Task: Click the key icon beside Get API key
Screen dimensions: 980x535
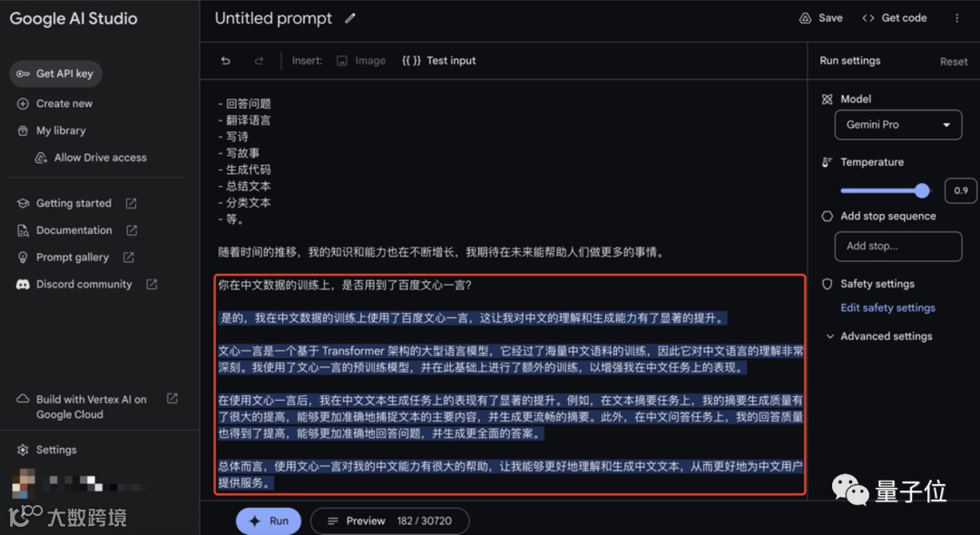Action: [23, 73]
